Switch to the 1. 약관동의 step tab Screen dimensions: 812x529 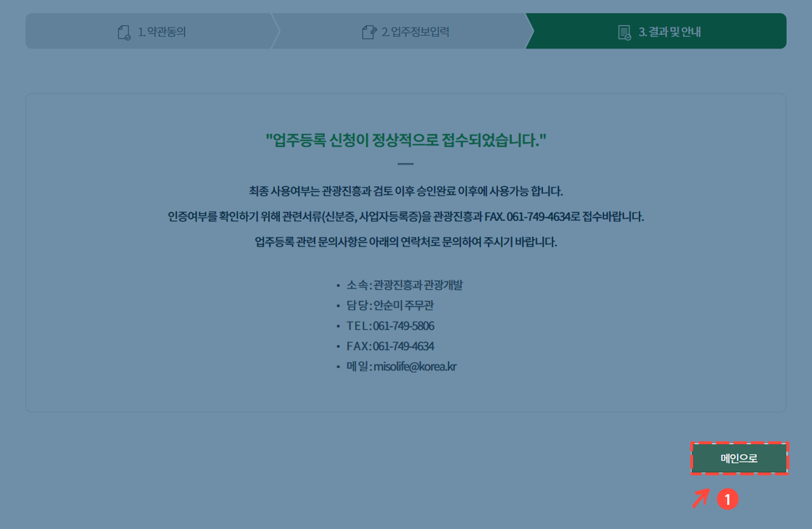(150, 30)
